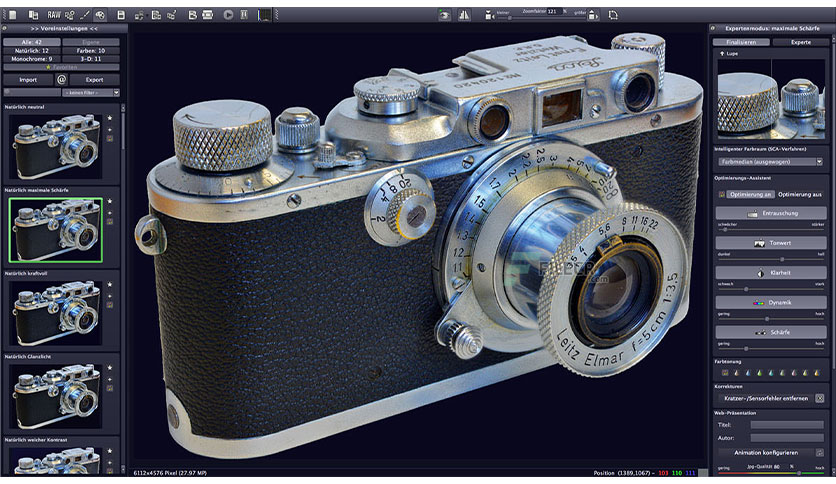This screenshot has width=836, height=484.
Task: Click the RAW module toolbar icon
Action: (x=54, y=15)
